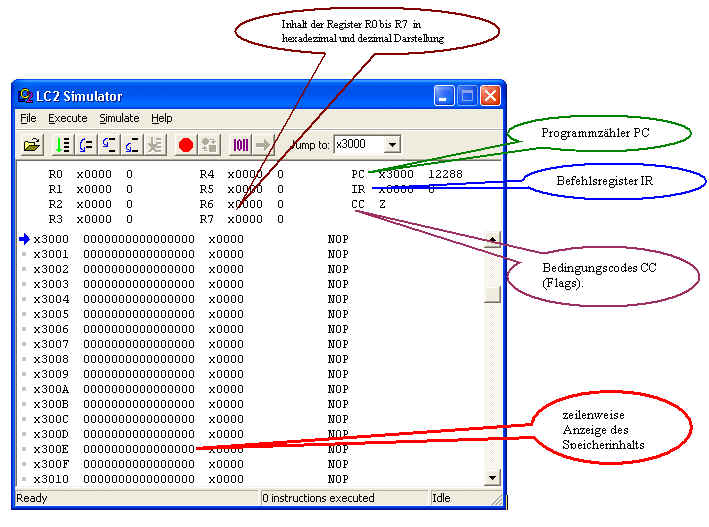Select the R7 register hex value
This screenshot has height=527, width=709.
coord(245,219)
